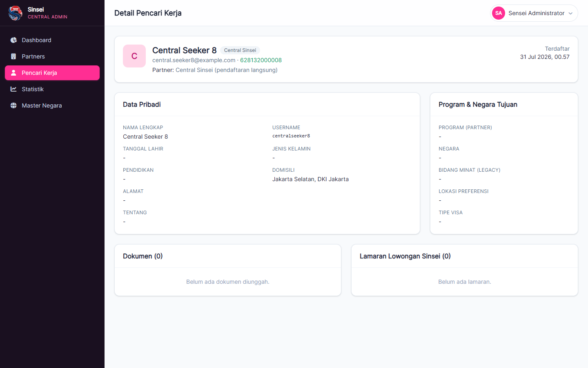
Task: Click the Pencari Kerja person icon
Action: [13, 73]
